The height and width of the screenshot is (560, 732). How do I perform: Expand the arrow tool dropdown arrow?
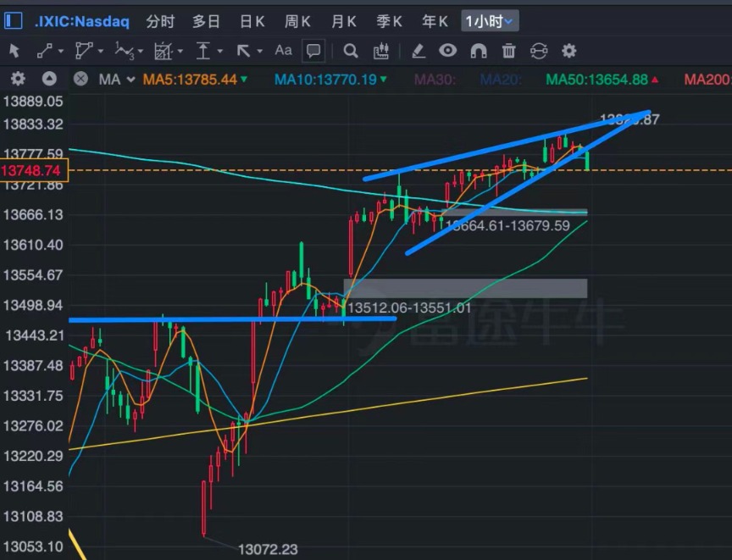[259, 52]
